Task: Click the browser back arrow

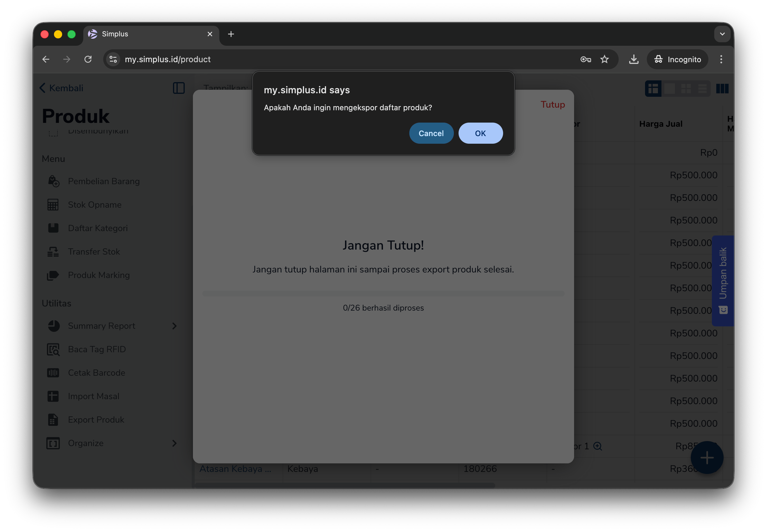Action: coord(46,59)
